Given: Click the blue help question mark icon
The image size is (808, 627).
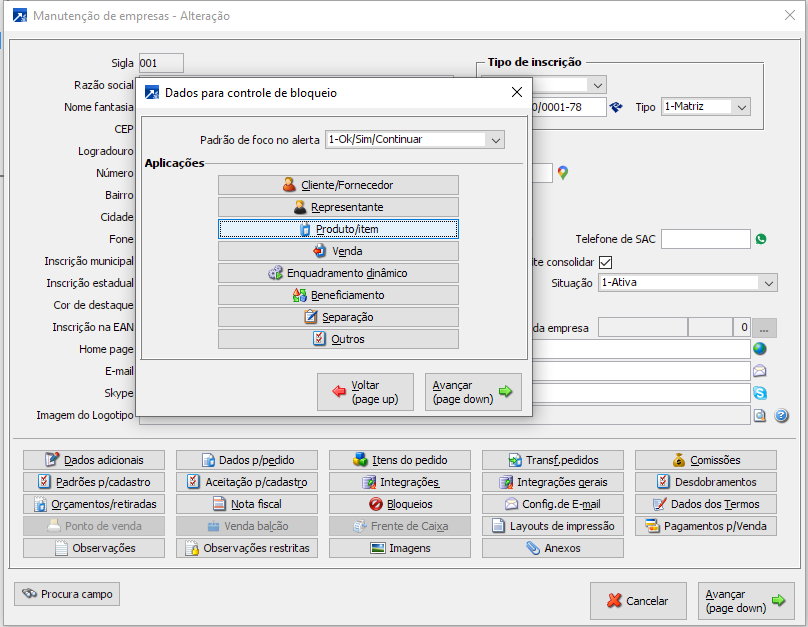Looking at the screenshot, I should (782, 415).
